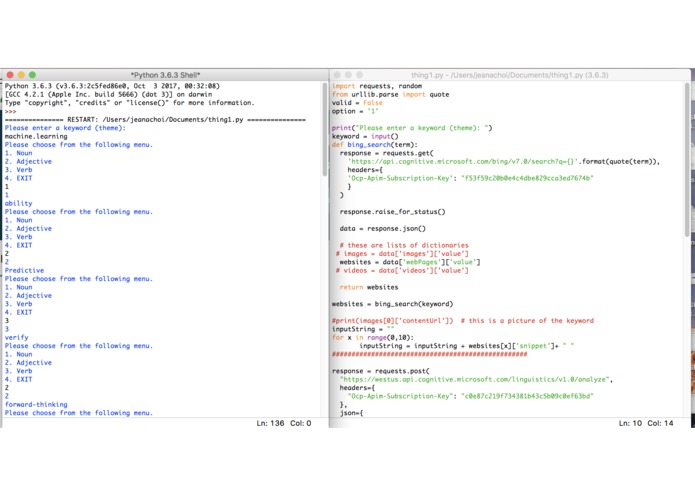Click the "# videos = data['videos']" comment
Viewport: 695px width, 494px height.
coord(402,270)
